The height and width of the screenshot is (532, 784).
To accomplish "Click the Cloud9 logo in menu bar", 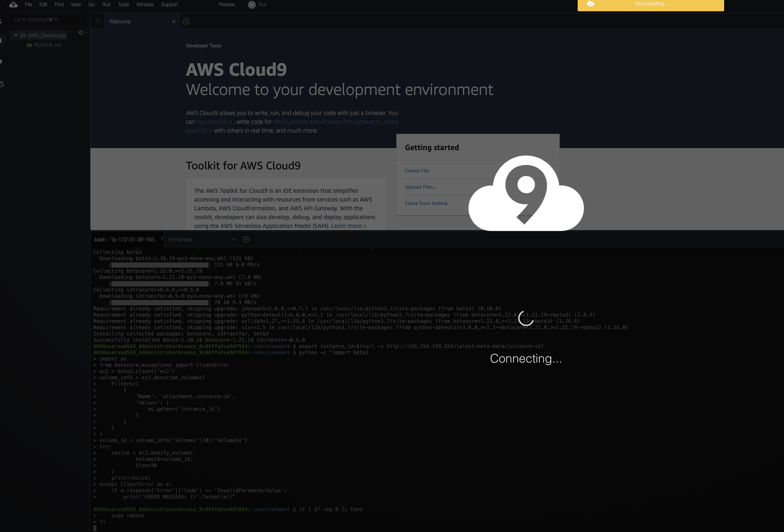I will [13, 5].
